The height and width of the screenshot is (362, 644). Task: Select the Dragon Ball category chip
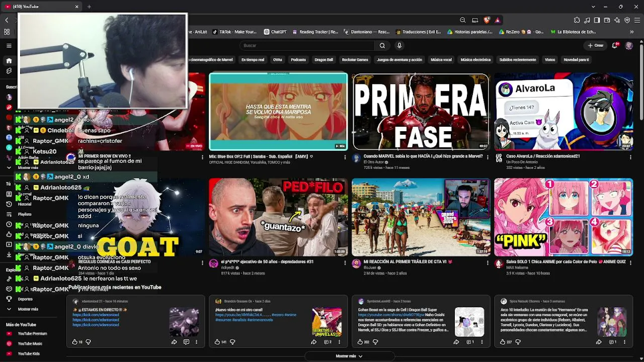click(x=324, y=60)
